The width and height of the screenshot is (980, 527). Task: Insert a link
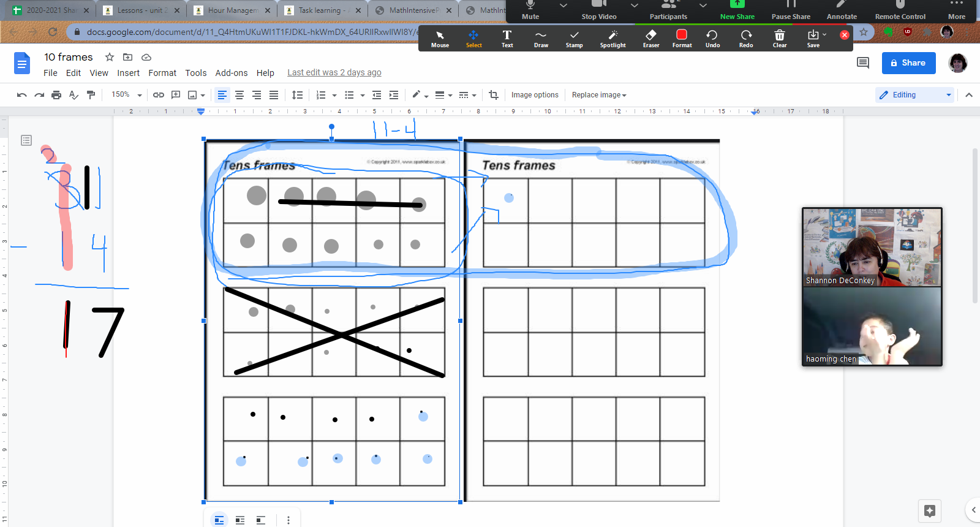[x=159, y=95]
